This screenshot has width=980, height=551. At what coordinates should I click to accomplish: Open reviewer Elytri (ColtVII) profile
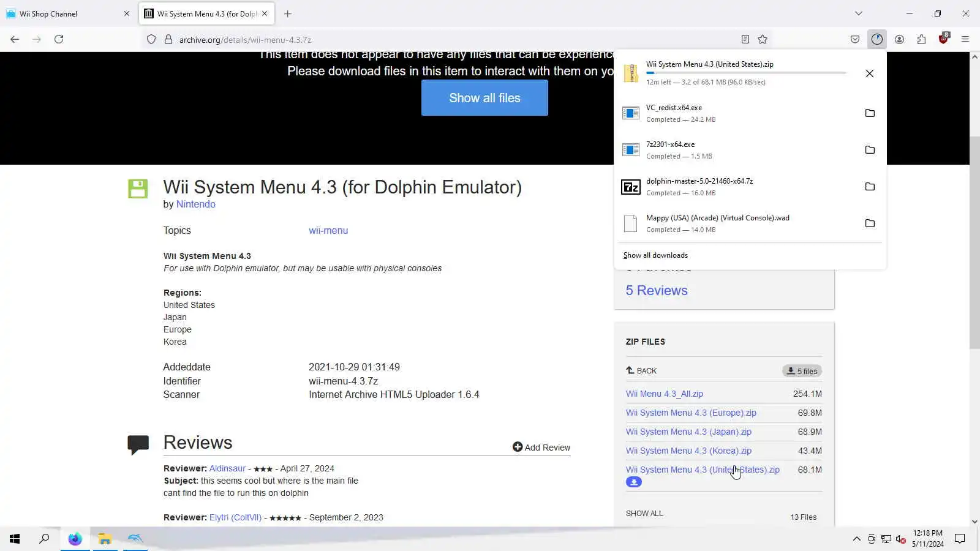[235, 518]
